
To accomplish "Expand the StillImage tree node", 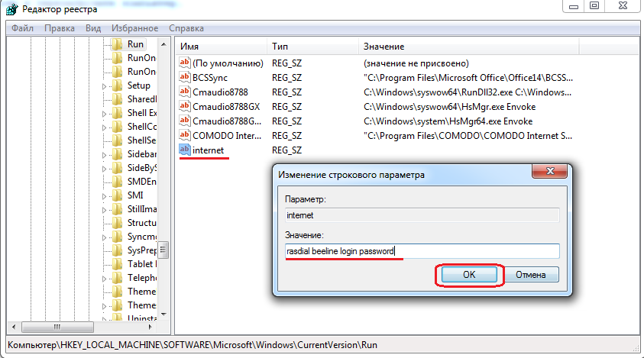I will tap(105, 210).
